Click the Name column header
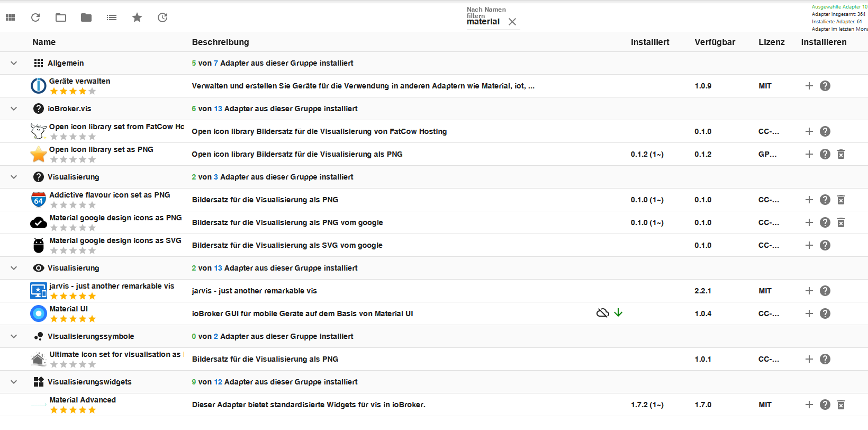The height and width of the screenshot is (430, 868). 44,42
